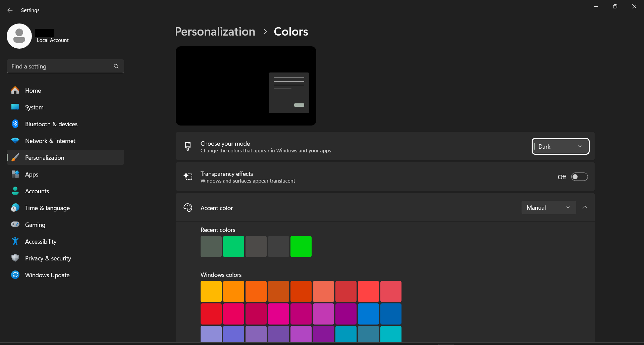This screenshot has height=345, width=644.
Task: Select System in the sidebar
Action: tap(34, 107)
